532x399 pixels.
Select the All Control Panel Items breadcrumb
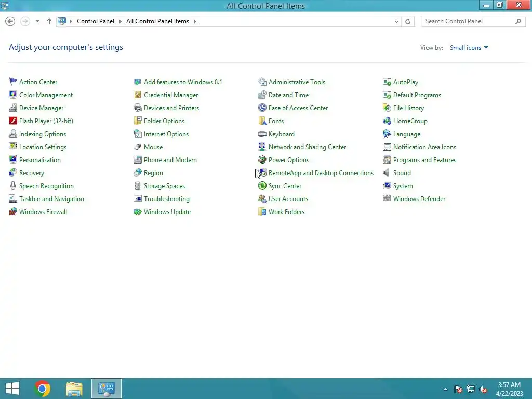157,21
